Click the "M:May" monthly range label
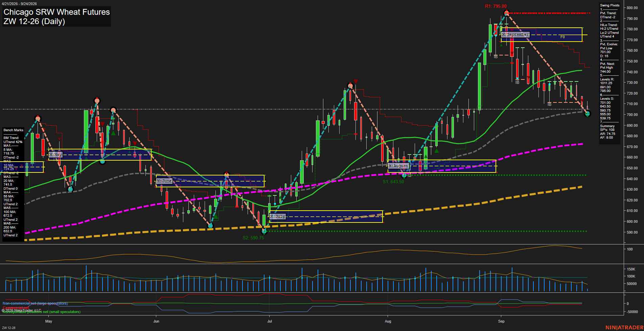644x331 pixels. (55, 155)
